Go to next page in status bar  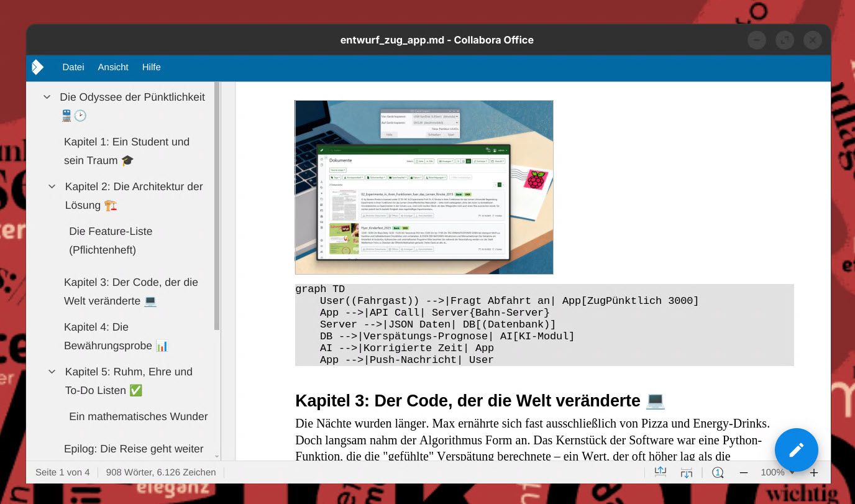[x=687, y=472]
